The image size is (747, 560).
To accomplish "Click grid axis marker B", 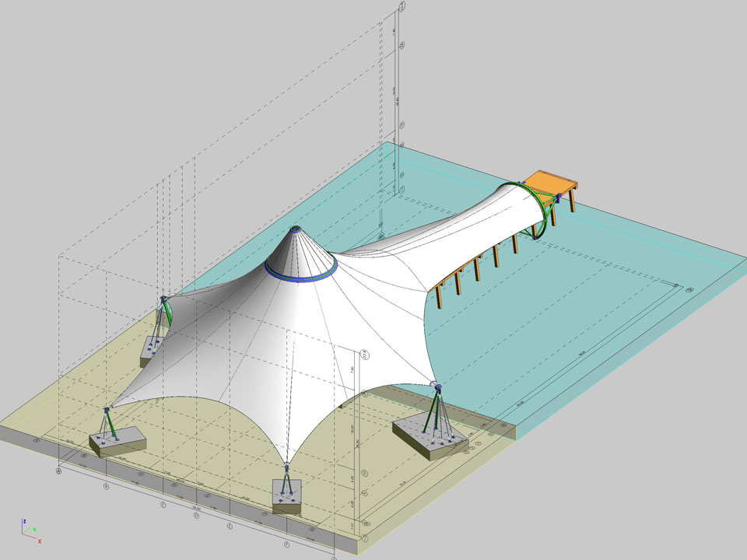I will point(106,487).
